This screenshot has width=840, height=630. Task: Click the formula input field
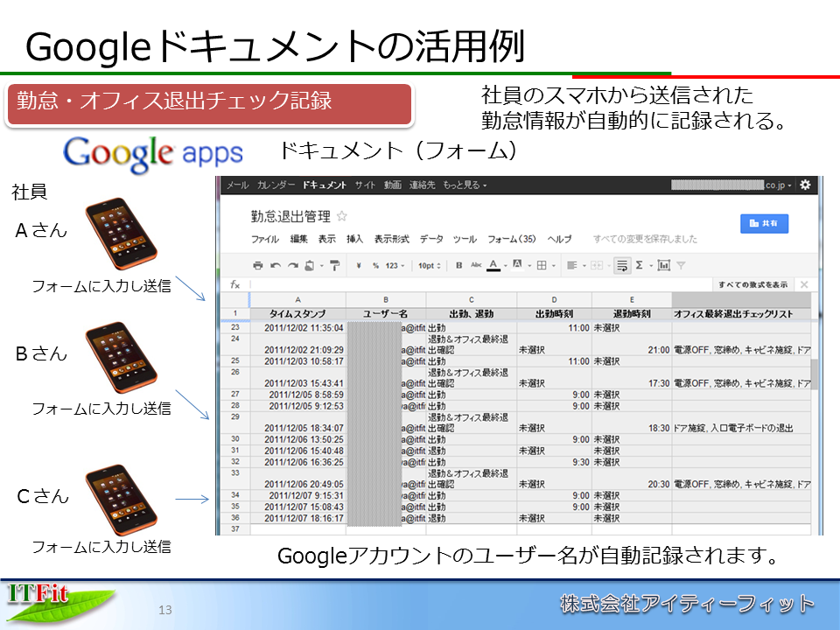pos(481,284)
